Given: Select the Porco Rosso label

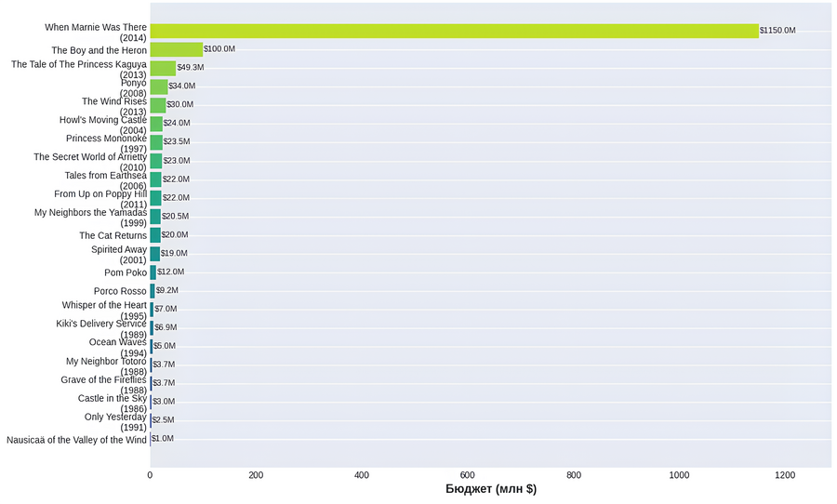Looking at the screenshot, I should [120, 291].
